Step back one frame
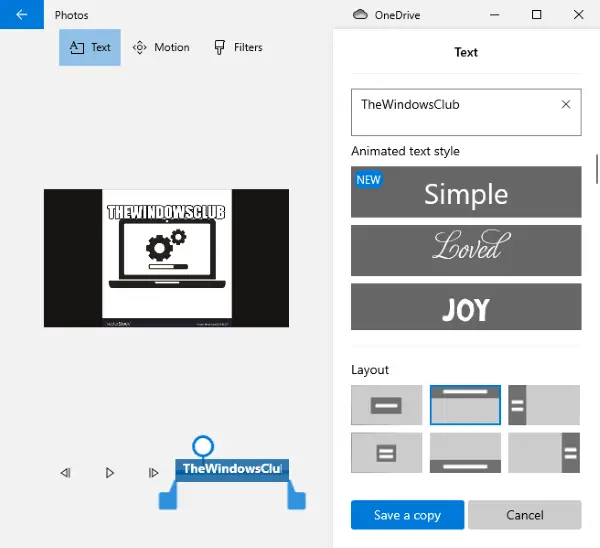 [x=65, y=473]
